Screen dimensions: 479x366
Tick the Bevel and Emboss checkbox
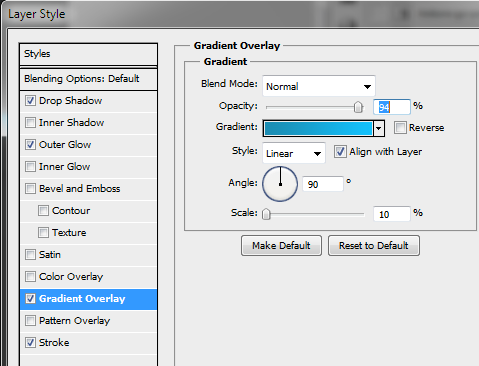pyautogui.click(x=30, y=188)
